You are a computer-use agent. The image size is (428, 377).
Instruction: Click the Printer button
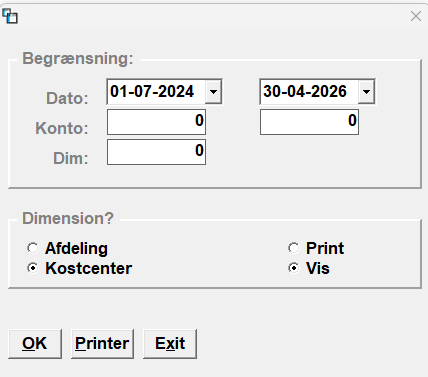(x=102, y=344)
